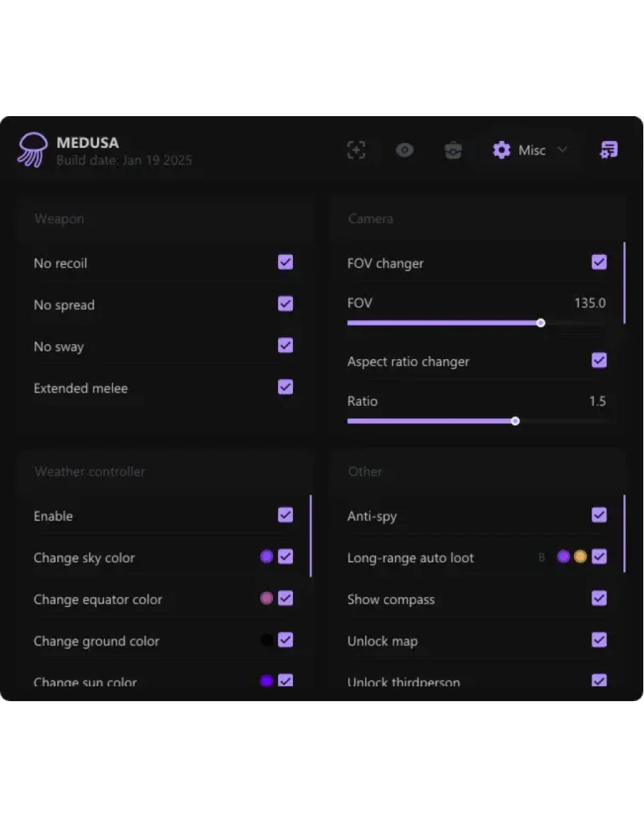The width and height of the screenshot is (644, 818).
Task: Open the config list icon at top right
Action: (609, 150)
